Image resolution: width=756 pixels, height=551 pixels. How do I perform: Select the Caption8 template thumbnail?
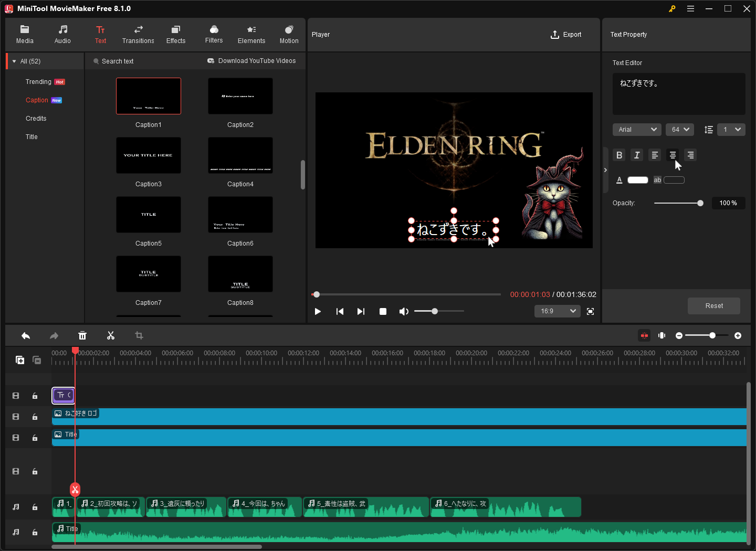240,274
